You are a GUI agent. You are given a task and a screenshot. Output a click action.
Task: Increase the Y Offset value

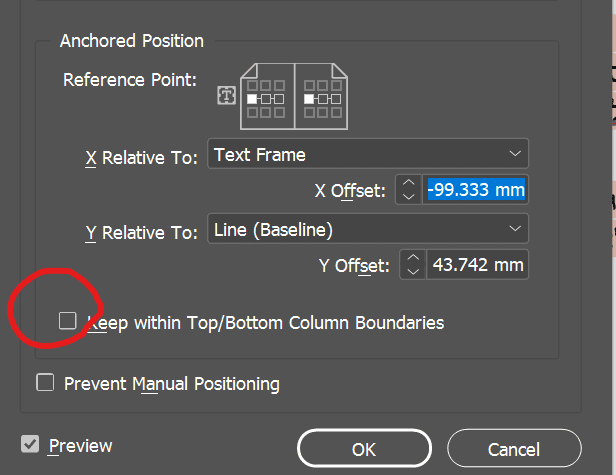pos(412,258)
